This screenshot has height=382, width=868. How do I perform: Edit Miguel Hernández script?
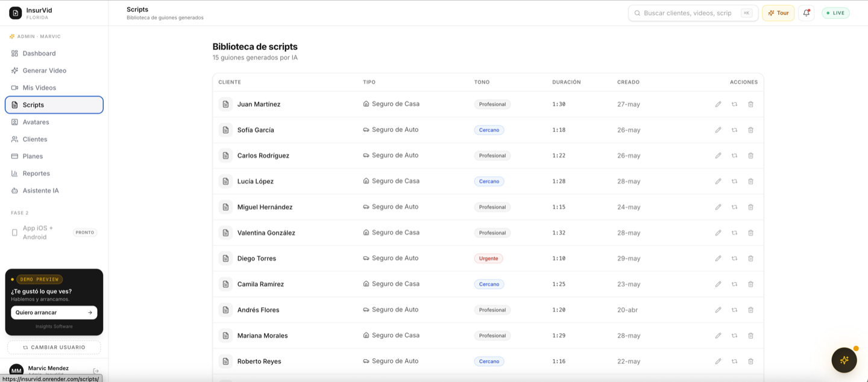718,207
